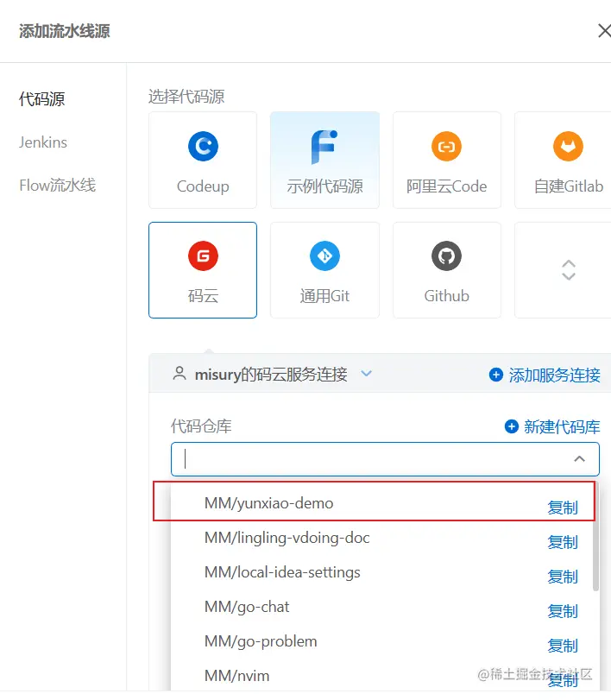Open the 代码源 side tab

(x=42, y=99)
